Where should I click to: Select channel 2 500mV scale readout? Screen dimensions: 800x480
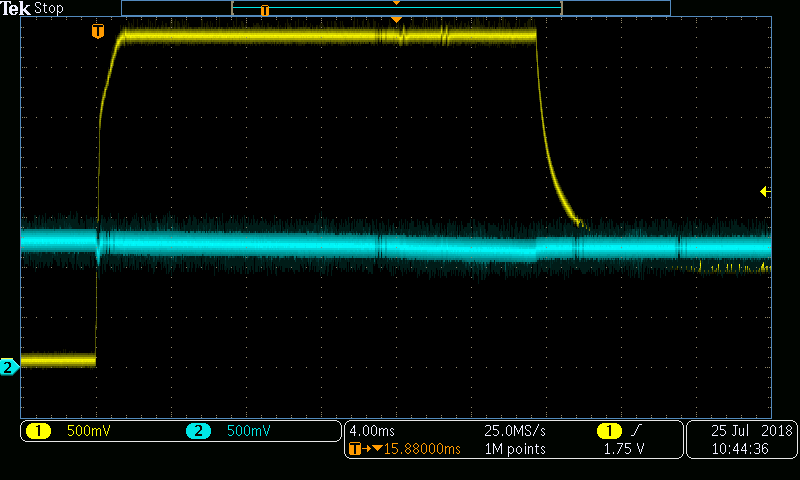[249, 431]
